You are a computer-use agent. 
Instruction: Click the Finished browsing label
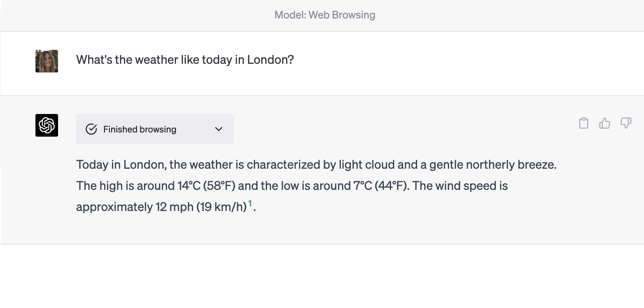(x=140, y=129)
